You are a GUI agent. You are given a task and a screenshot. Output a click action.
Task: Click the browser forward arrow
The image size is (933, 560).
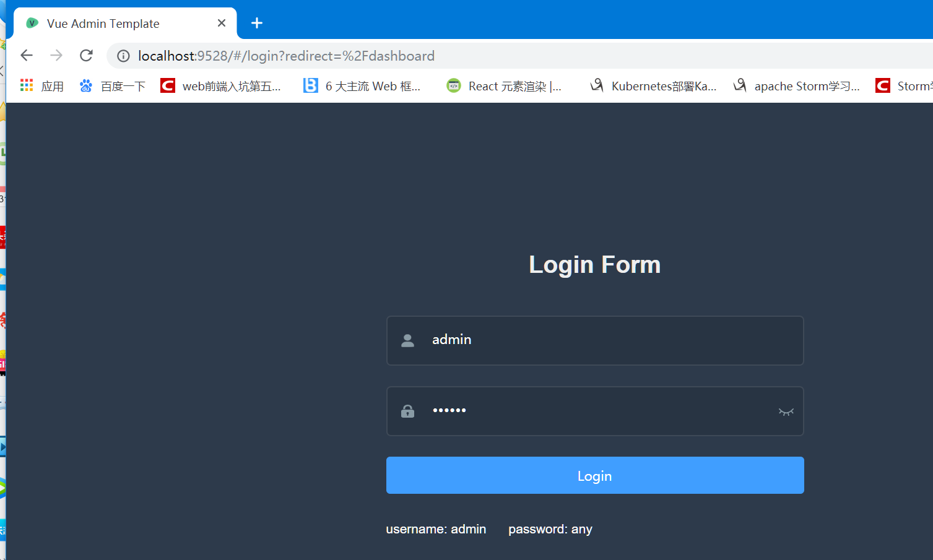click(x=56, y=56)
